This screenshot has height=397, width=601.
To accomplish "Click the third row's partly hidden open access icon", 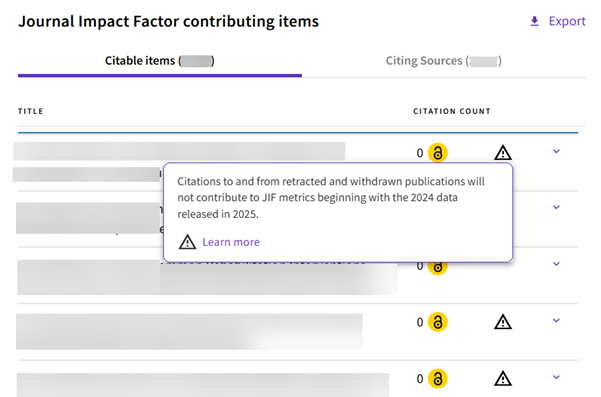I will tap(438, 269).
